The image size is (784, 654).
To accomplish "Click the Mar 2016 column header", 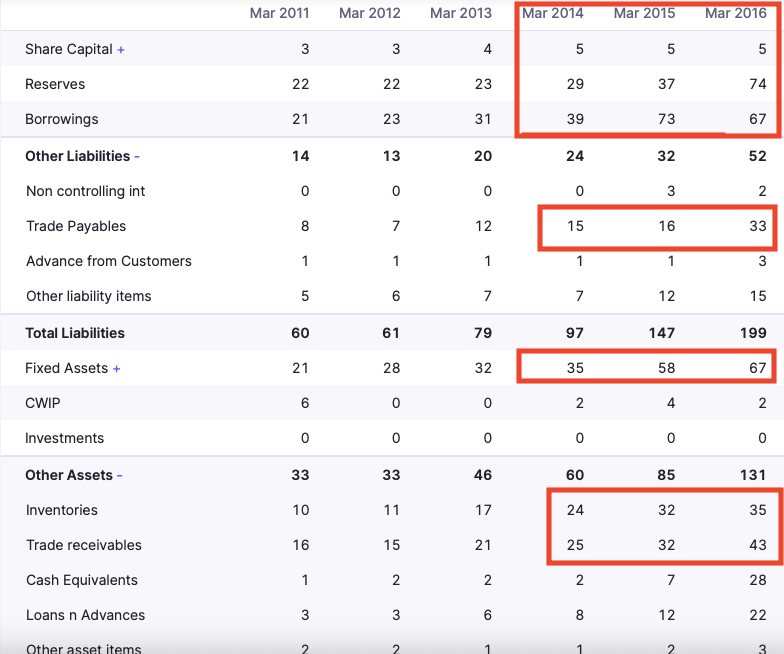I will pyautogui.click(x=736, y=13).
